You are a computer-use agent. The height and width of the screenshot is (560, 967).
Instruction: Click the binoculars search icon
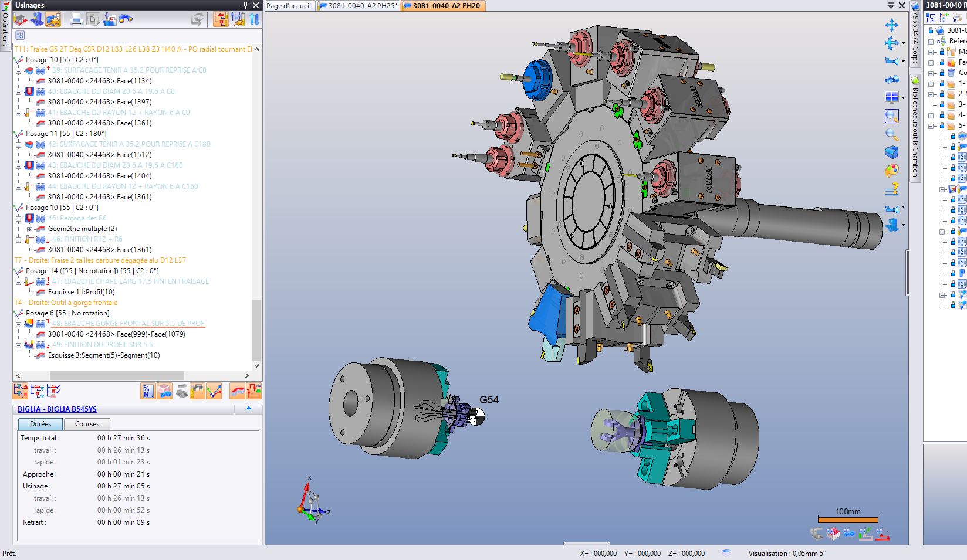pyautogui.click(x=126, y=20)
